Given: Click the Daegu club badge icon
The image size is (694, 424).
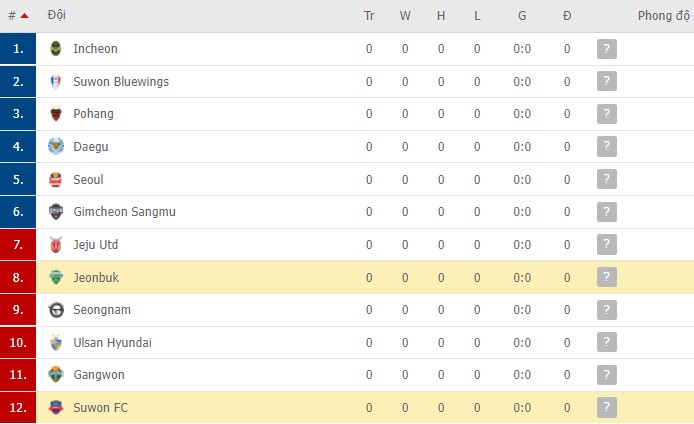Looking at the screenshot, I should pyautogui.click(x=56, y=147).
